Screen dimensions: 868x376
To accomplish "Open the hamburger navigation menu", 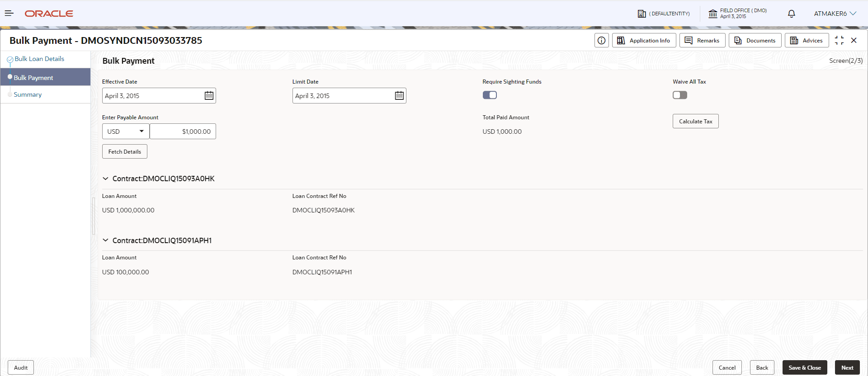I will (9, 14).
